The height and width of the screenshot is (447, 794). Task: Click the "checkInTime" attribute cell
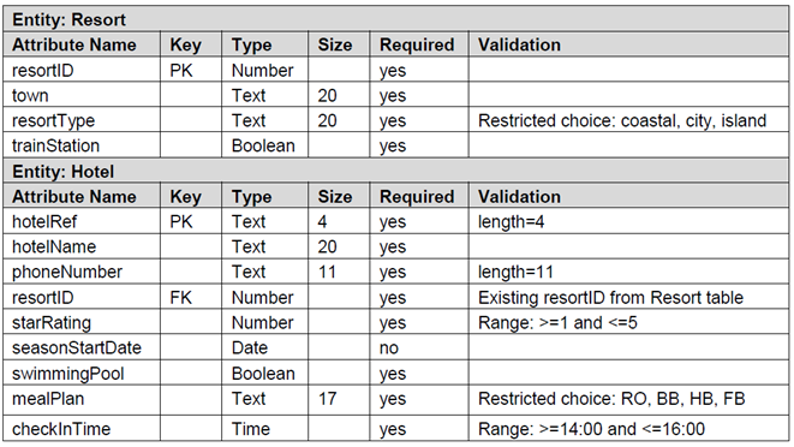pos(61,429)
